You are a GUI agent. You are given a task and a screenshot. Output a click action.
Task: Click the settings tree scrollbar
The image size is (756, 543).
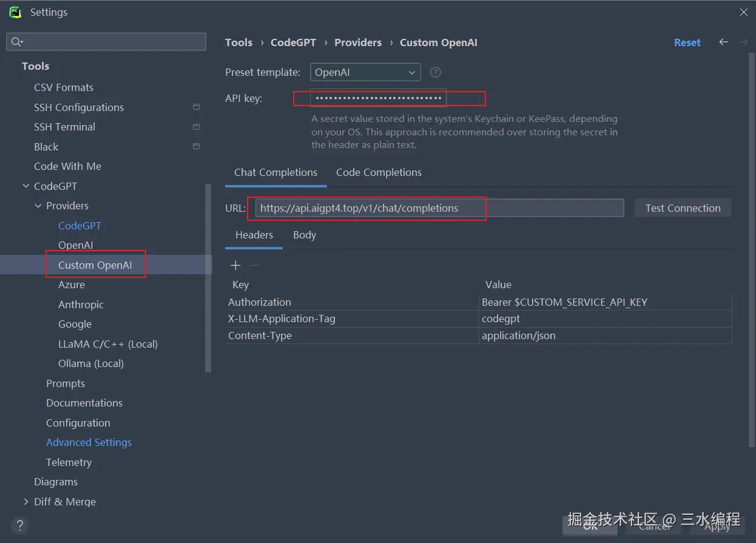(208, 278)
